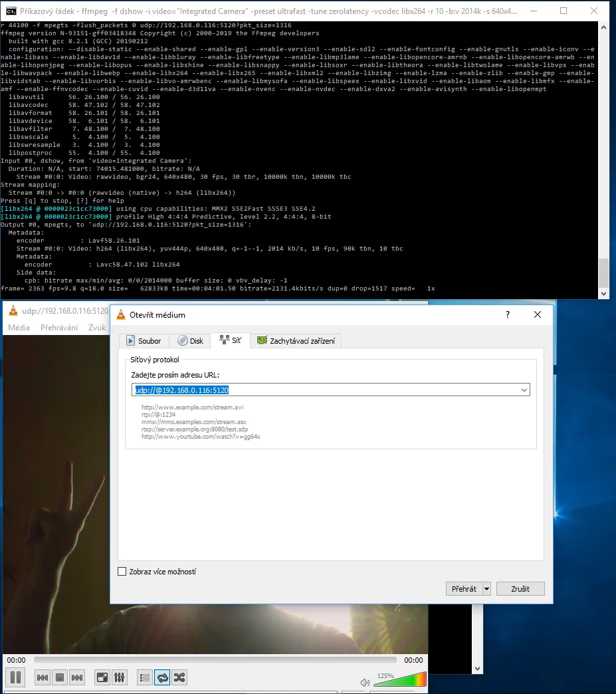This screenshot has height=694, width=616.
Task: Click the previous media button in VLC
Action: pos(43,677)
